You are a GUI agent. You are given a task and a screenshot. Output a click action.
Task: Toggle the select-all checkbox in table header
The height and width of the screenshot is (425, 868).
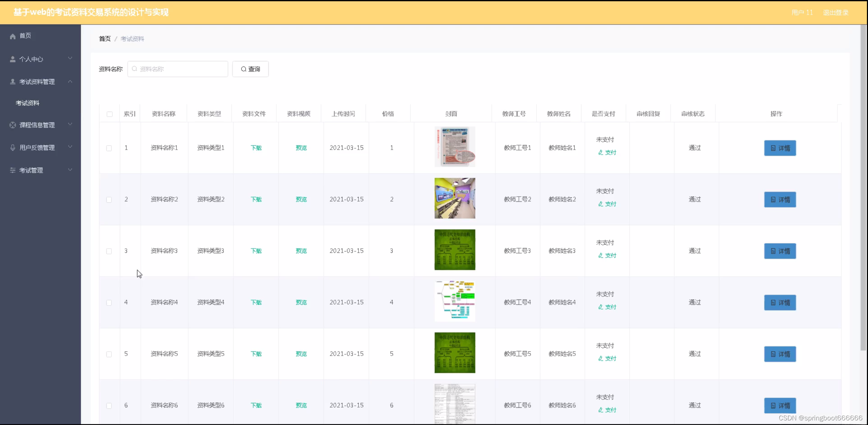tap(110, 114)
